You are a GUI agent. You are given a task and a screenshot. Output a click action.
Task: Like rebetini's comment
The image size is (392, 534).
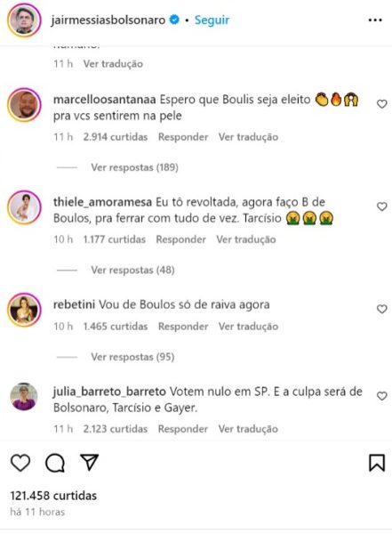(382, 309)
